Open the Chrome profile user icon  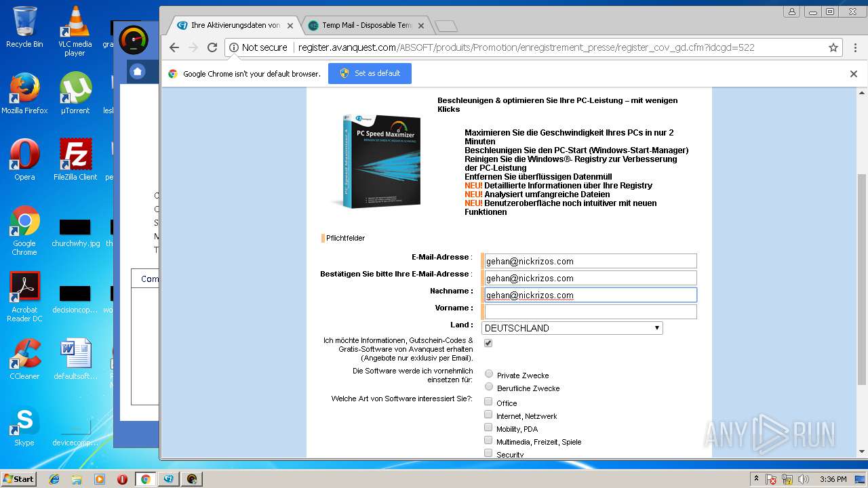click(x=791, y=12)
